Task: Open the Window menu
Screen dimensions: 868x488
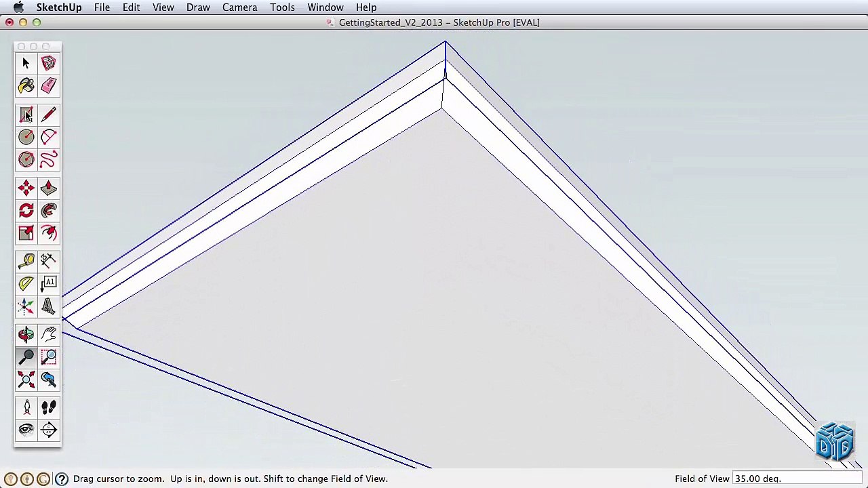Action: 325,7
